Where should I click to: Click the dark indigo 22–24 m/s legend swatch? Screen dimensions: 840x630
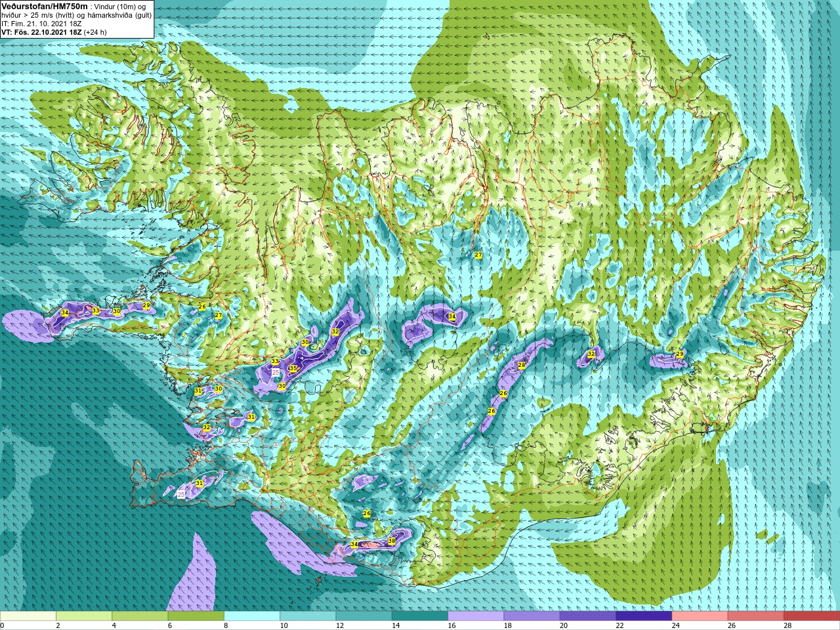pos(644,616)
